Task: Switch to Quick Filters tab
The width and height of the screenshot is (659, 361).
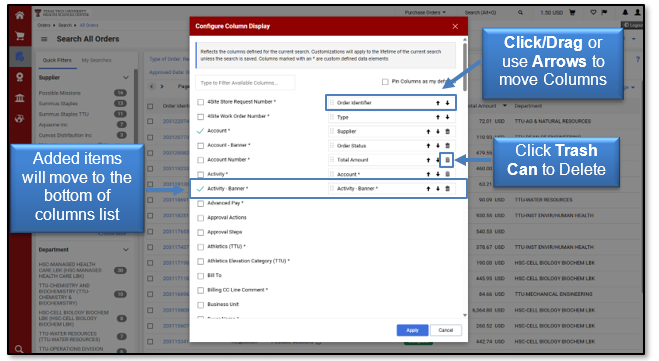Action: click(x=57, y=60)
